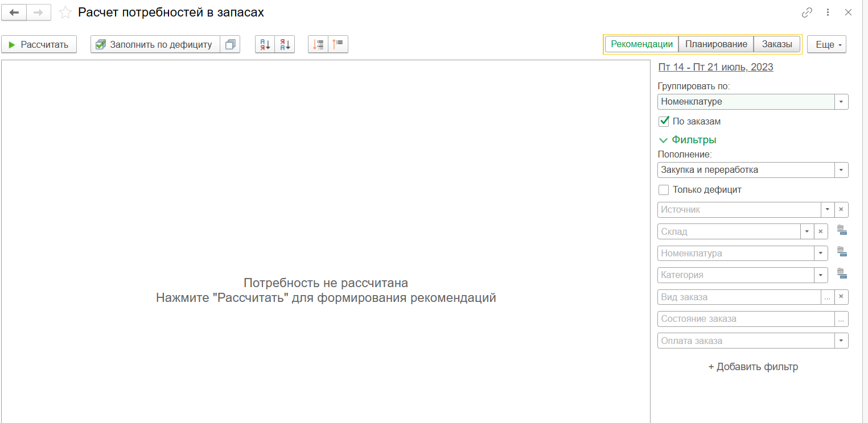Switch to the Планирование tab
Viewport: 868px width, 423px height.
pyautogui.click(x=716, y=44)
